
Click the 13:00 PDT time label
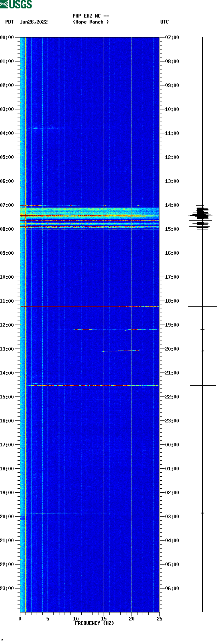pyautogui.click(x=7, y=349)
